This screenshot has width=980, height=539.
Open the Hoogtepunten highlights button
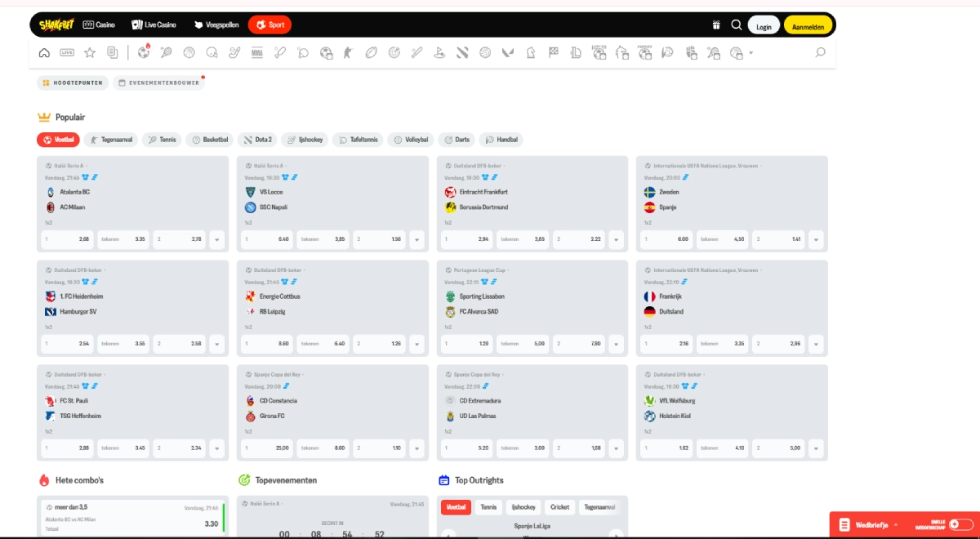(73, 82)
